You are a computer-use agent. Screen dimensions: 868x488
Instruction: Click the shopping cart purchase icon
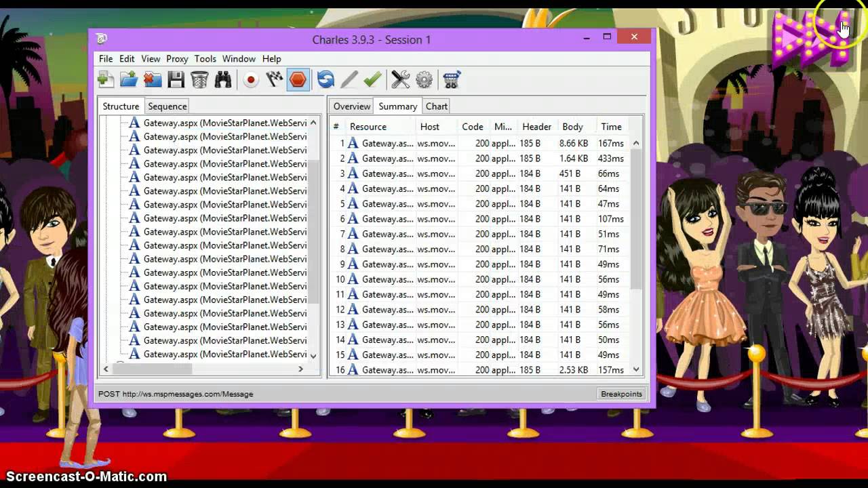coord(452,80)
